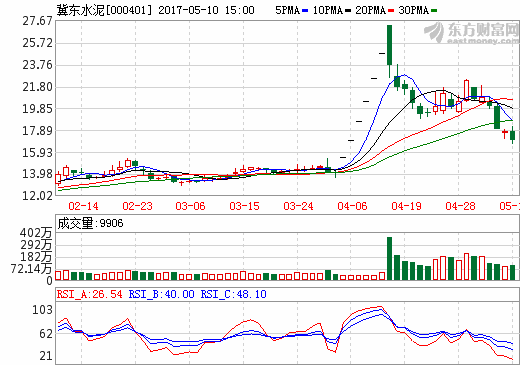Click the 17.89 price axis label

click(x=38, y=131)
